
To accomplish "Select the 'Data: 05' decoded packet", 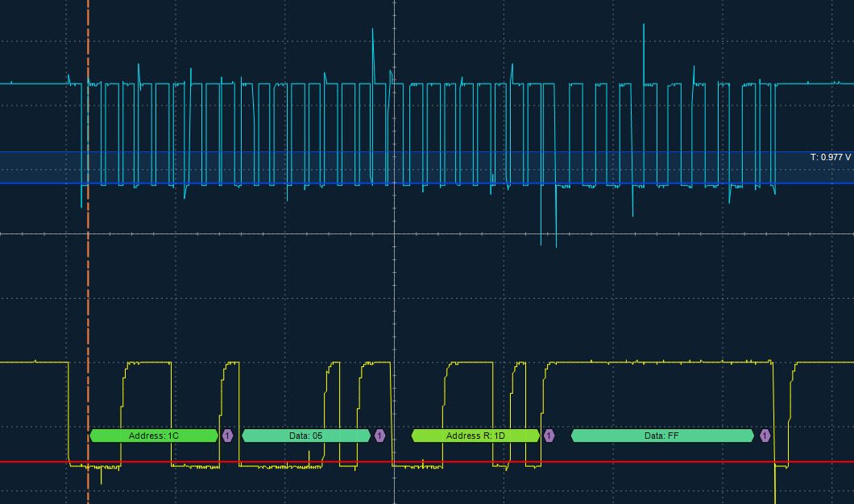I will [x=306, y=436].
